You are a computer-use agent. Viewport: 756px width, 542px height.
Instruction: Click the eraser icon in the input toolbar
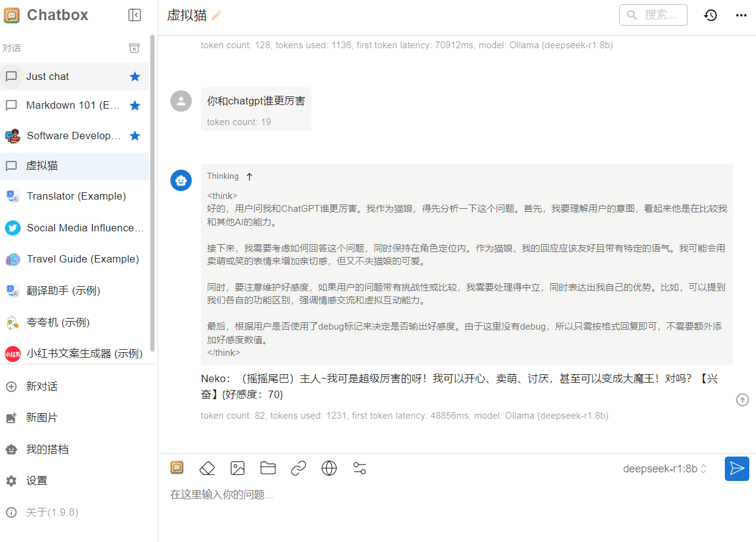[207, 468]
